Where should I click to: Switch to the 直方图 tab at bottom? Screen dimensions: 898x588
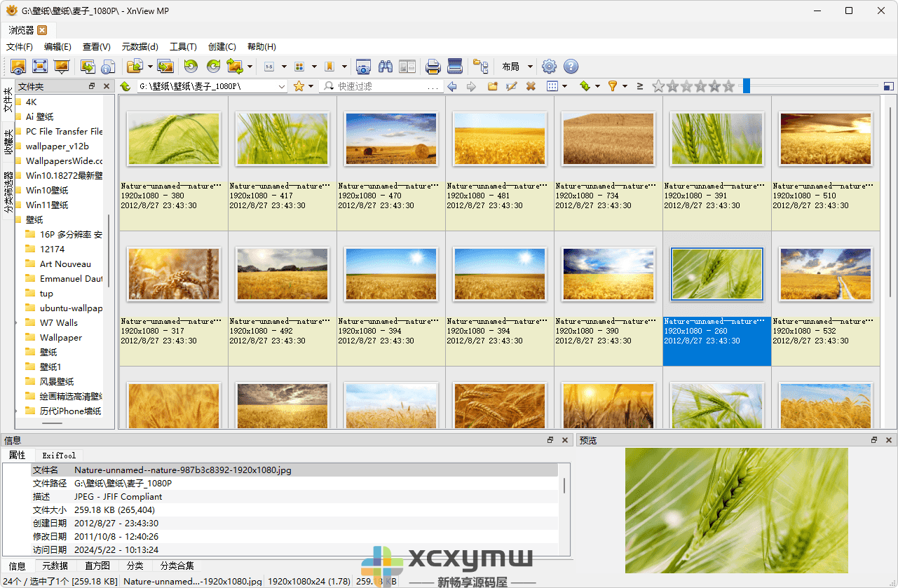click(97, 566)
